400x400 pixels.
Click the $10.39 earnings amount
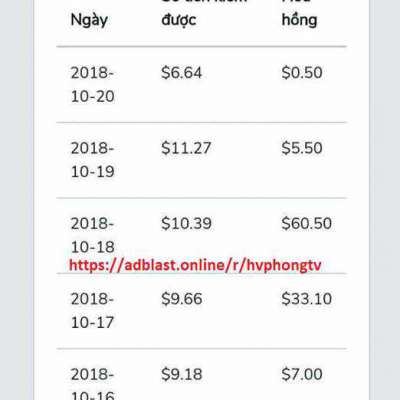click(186, 223)
